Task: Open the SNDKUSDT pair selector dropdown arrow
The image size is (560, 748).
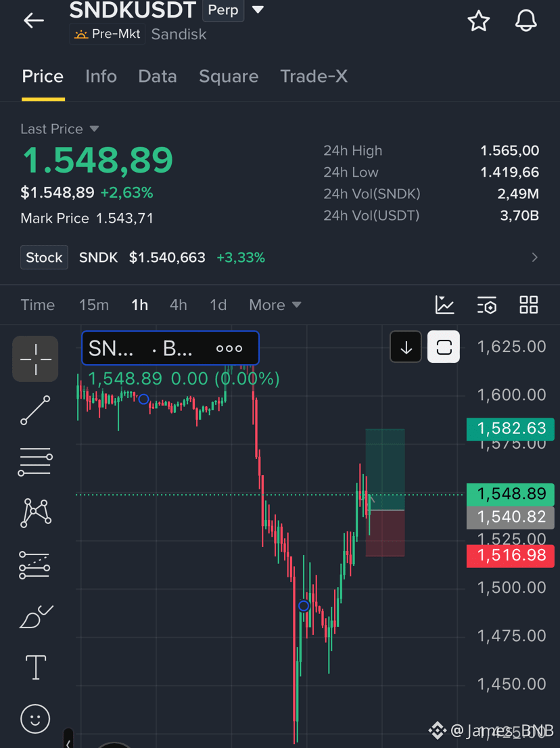Action: click(258, 9)
